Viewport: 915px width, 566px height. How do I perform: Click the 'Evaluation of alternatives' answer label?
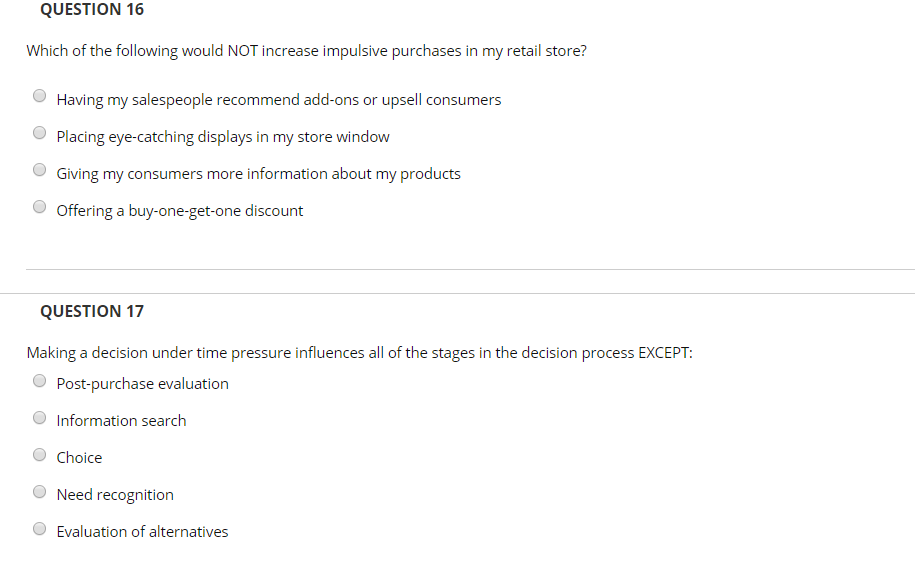(x=142, y=532)
